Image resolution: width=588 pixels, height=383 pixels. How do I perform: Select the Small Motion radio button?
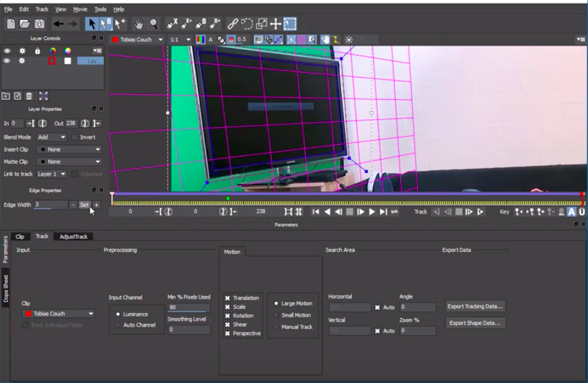point(276,315)
